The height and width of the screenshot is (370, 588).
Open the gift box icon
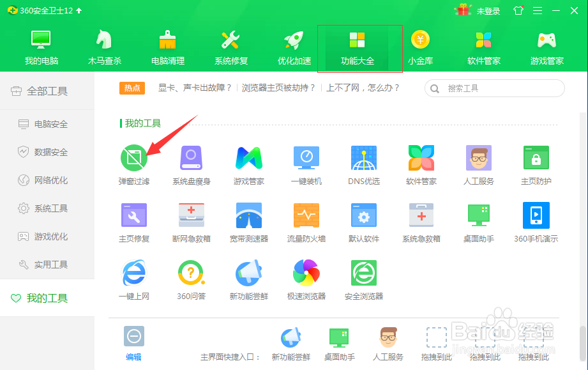463,10
